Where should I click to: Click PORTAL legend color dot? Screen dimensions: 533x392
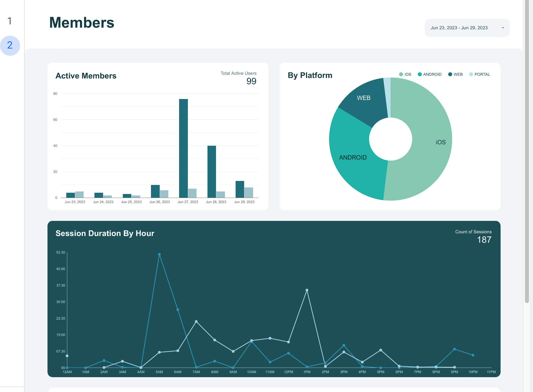[471, 74]
